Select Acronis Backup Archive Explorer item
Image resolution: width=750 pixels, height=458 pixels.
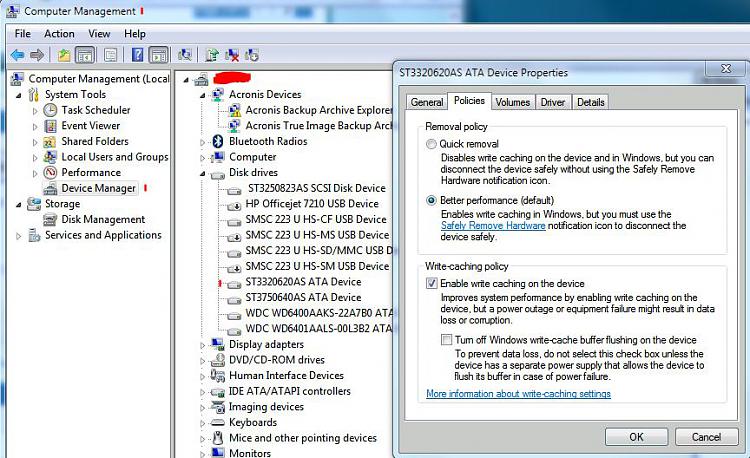click(319, 110)
